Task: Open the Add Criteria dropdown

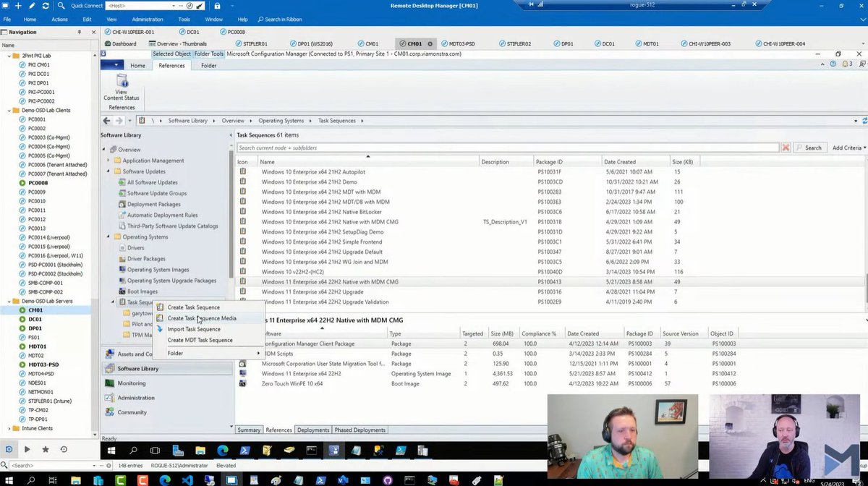Action: (x=848, y=148)
